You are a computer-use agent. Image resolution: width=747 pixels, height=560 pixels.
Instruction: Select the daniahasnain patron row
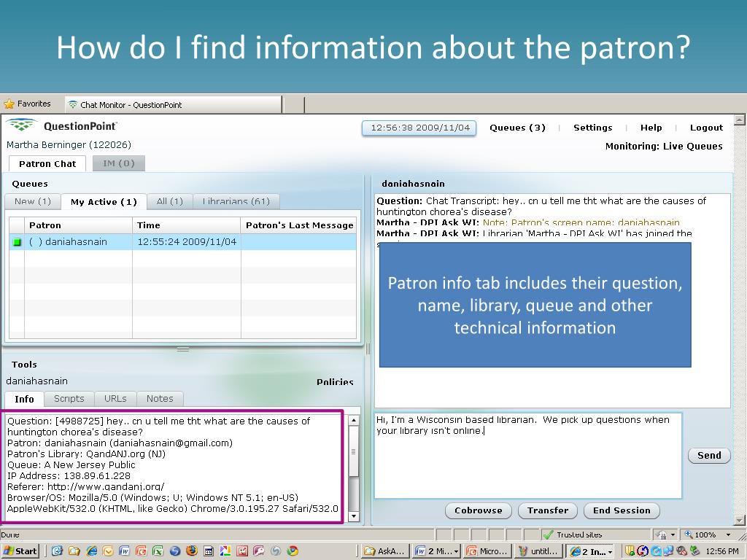(182, 242)
